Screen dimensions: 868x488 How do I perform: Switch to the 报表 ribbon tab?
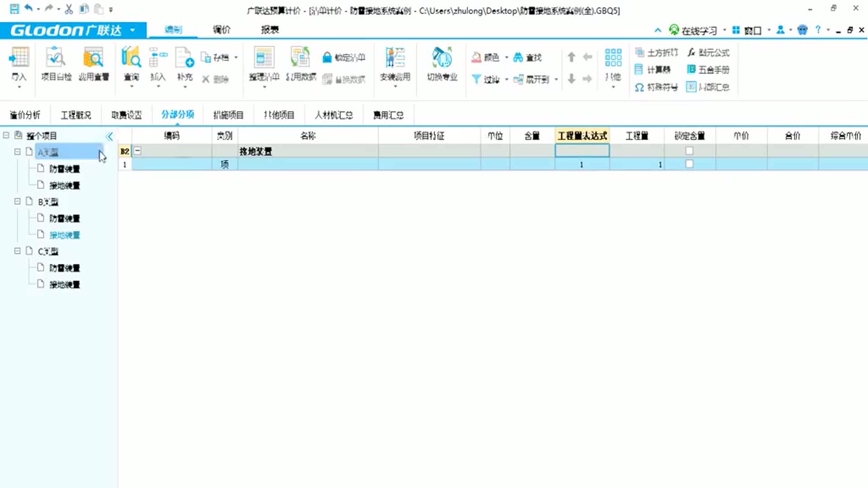[x=270, y=30]
